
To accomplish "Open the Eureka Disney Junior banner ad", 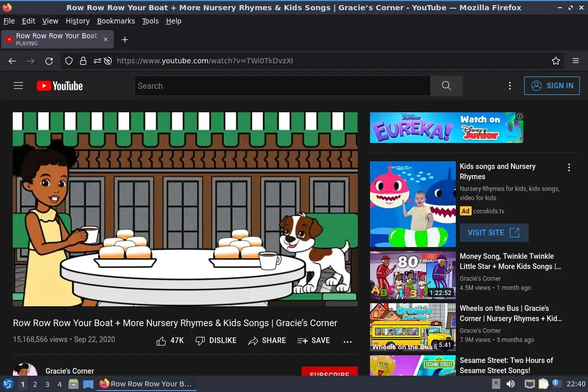I will 446,128.
